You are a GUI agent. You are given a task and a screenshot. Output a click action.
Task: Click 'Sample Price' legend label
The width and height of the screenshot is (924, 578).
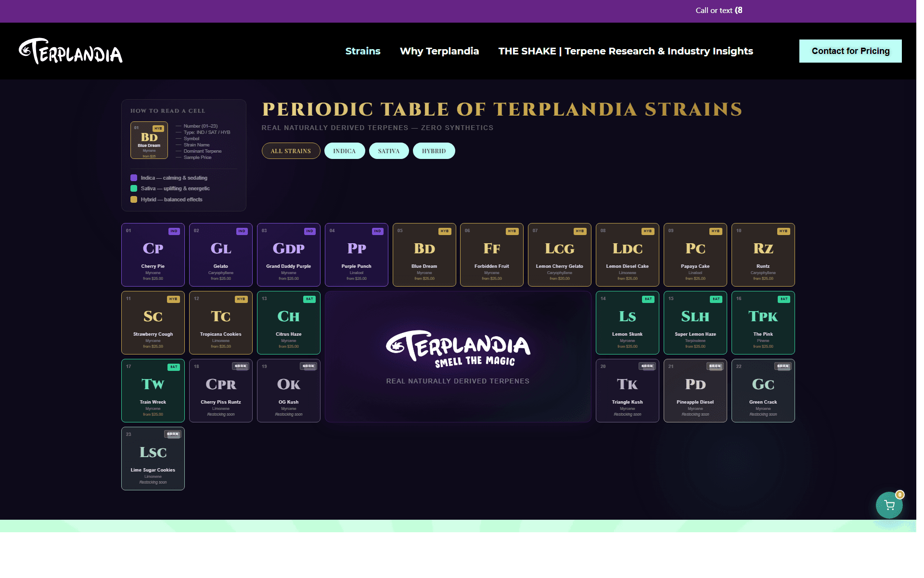pos(197,158)
